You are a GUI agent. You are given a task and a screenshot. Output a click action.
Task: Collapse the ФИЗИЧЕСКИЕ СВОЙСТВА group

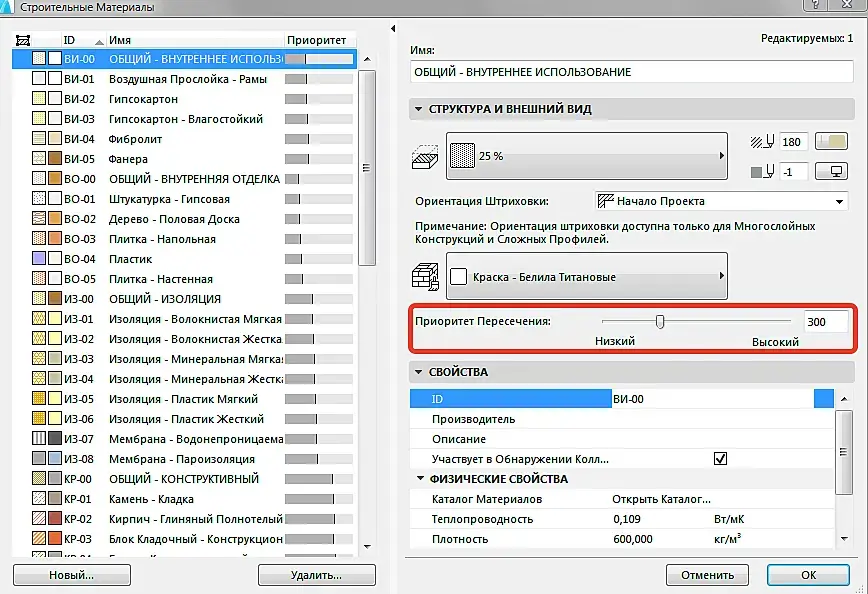[x=420, y=478]
